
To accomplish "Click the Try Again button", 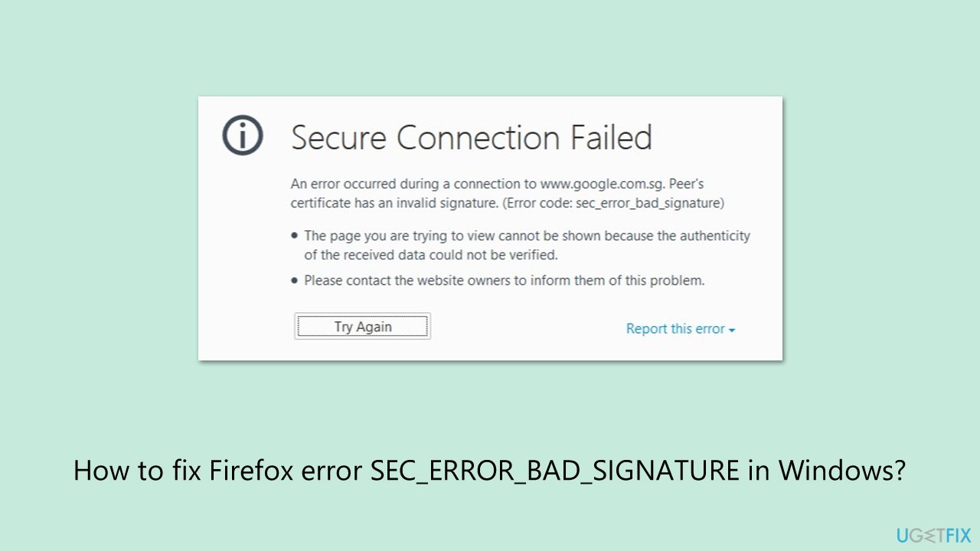I will click(361, 325).
